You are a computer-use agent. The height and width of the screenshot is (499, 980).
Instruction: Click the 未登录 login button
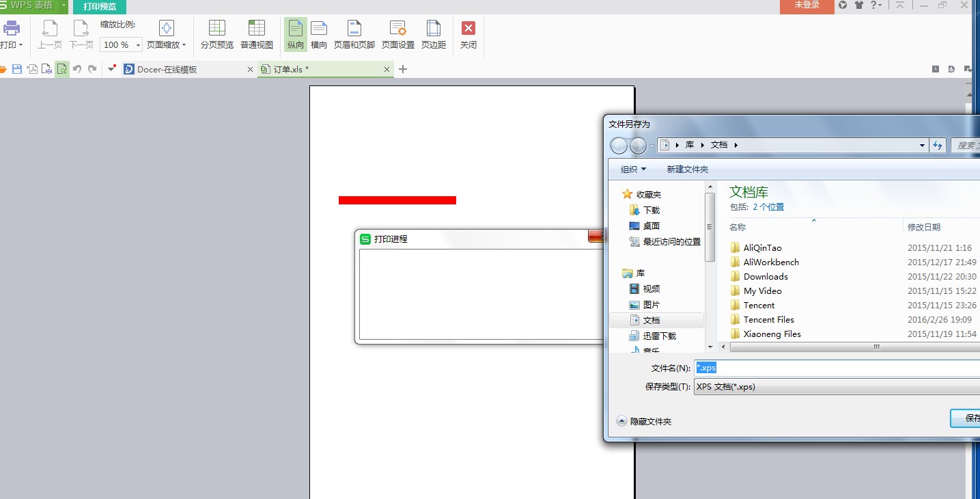pos(807,5)
